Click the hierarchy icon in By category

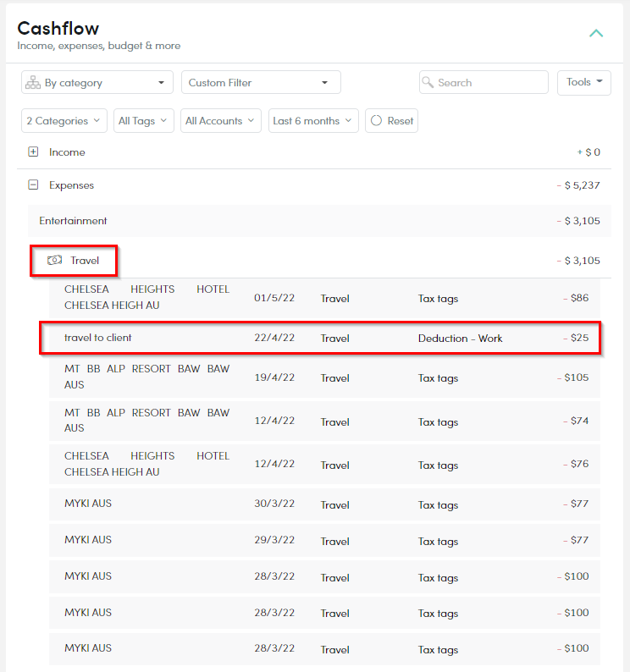(32, 82)
